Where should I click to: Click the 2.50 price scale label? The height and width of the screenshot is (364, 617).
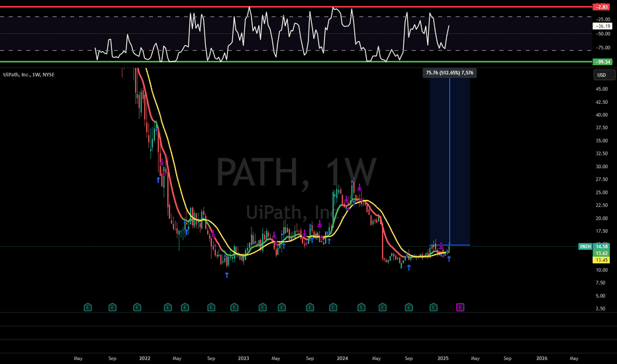pos(600,308)
